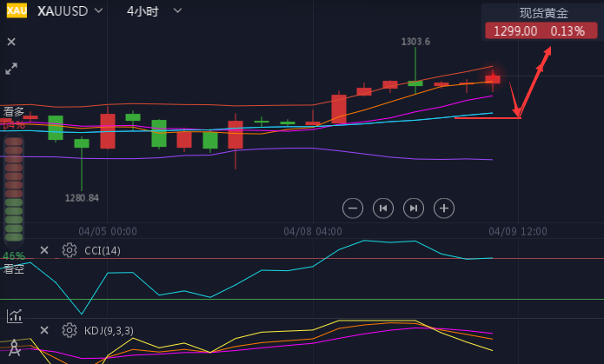Click the KDJ(9,3,3) indicator label

(x=109, y=331)
